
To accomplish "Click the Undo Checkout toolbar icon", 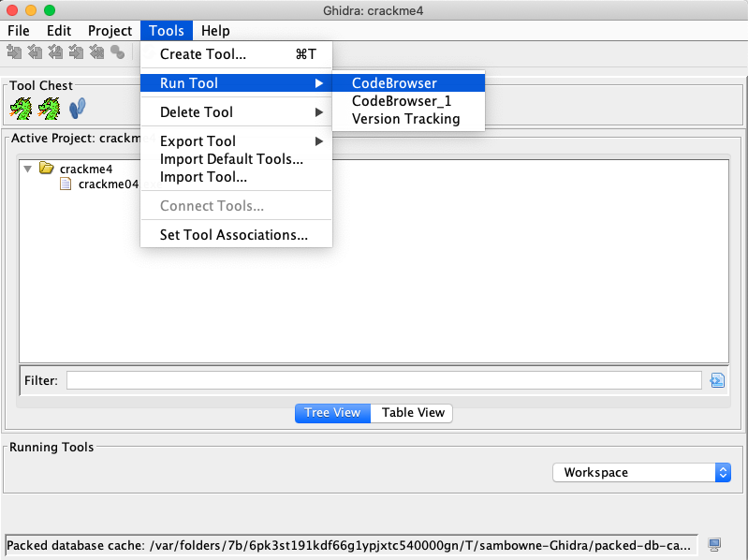I will [96, 52].
